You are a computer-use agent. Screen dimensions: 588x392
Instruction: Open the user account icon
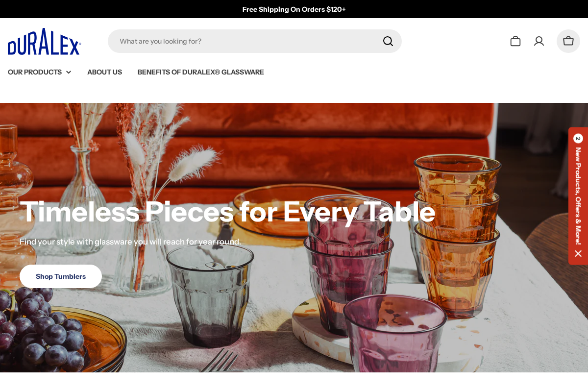pos(539,41)
